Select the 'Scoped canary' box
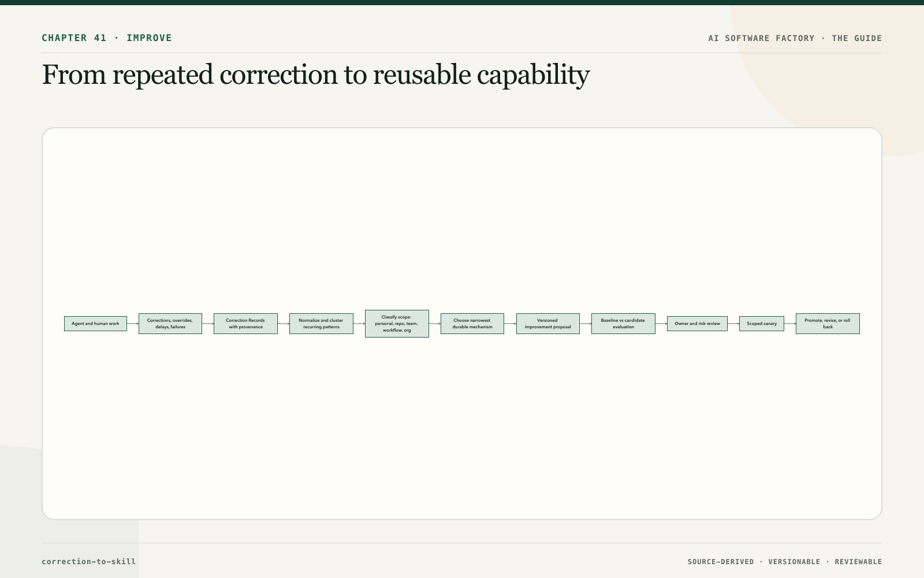Image resolution: width=924 pixels, height=578 pixels. point(762,324)
